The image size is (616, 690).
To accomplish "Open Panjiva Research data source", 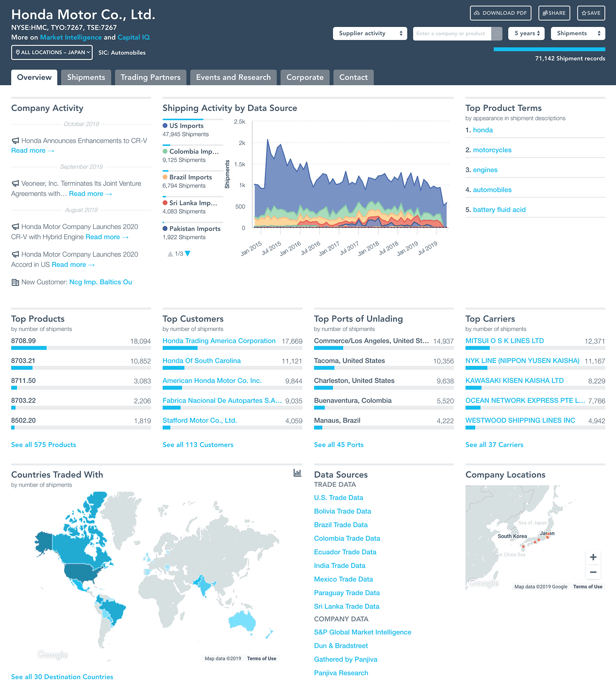I will 341,673.
